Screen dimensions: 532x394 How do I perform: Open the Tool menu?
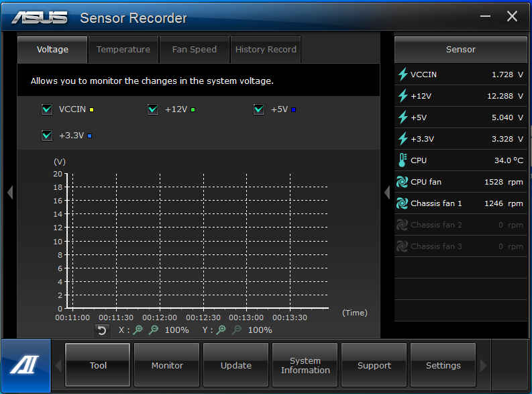(x=98, y=365)
